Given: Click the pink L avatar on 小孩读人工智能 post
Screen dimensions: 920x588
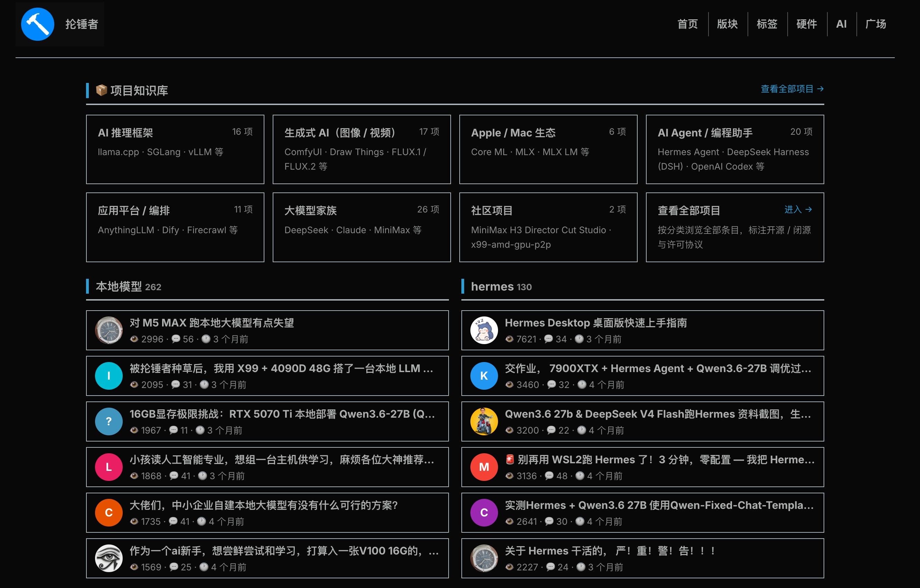Looking at the screenshot, I should click(109, 467).
